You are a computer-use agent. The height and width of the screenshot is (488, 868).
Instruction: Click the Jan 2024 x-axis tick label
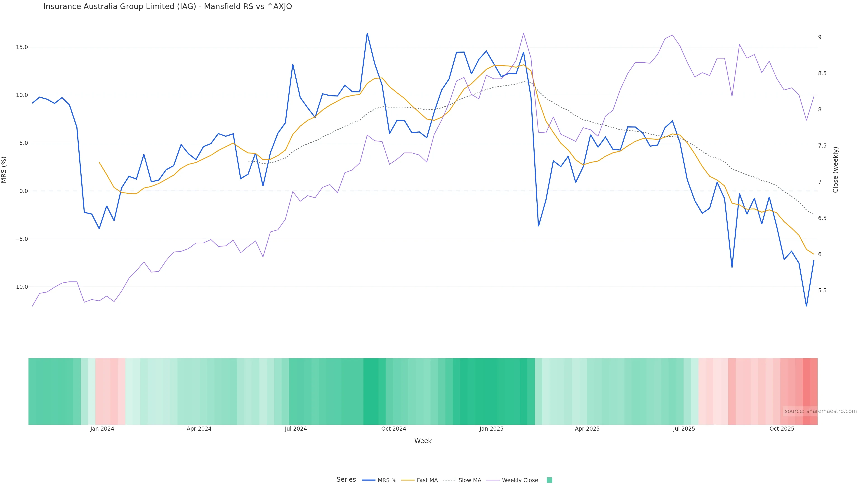tap(102, 429)
